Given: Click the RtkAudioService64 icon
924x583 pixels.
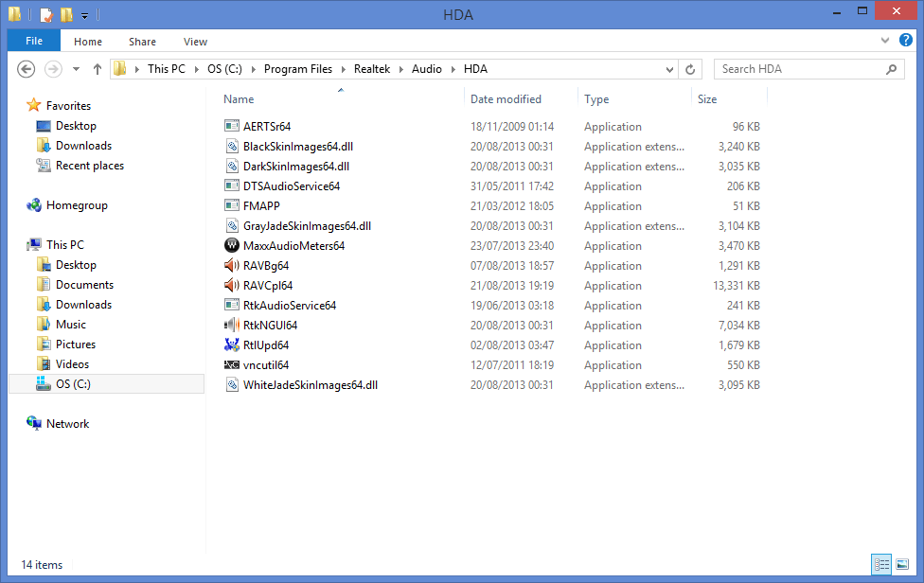Looking at the screenshot, I should click(x=232, y=305).
